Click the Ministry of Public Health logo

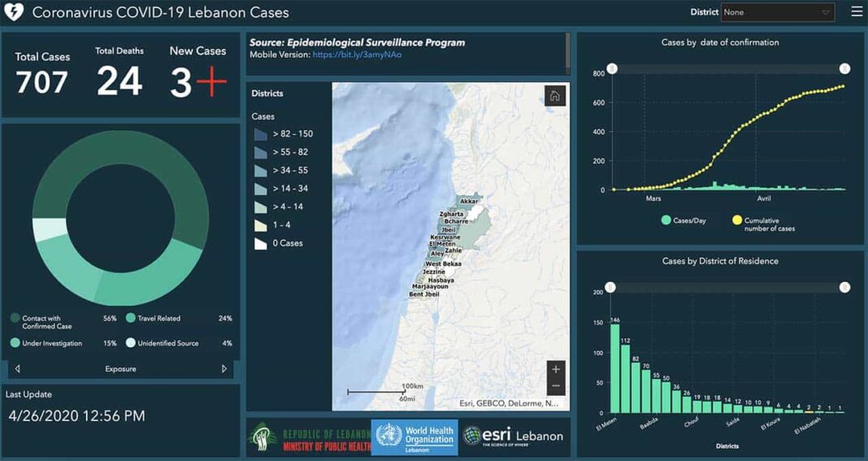[309, 437]
